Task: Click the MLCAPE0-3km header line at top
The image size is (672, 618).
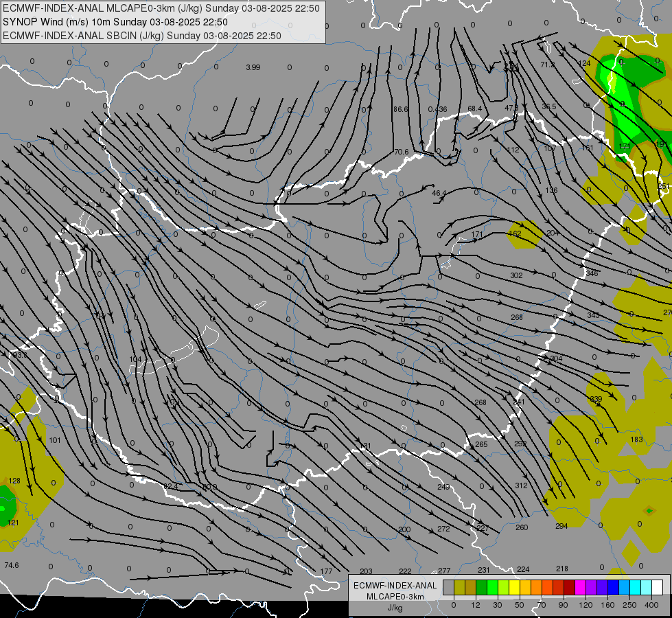Action: 161,8
